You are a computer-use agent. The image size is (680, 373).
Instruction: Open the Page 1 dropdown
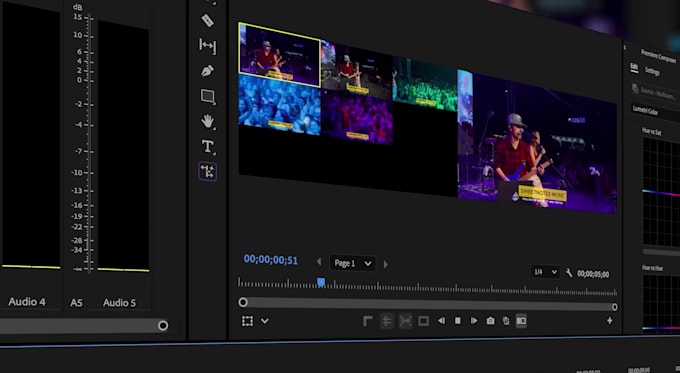click(x=353, y=263)
